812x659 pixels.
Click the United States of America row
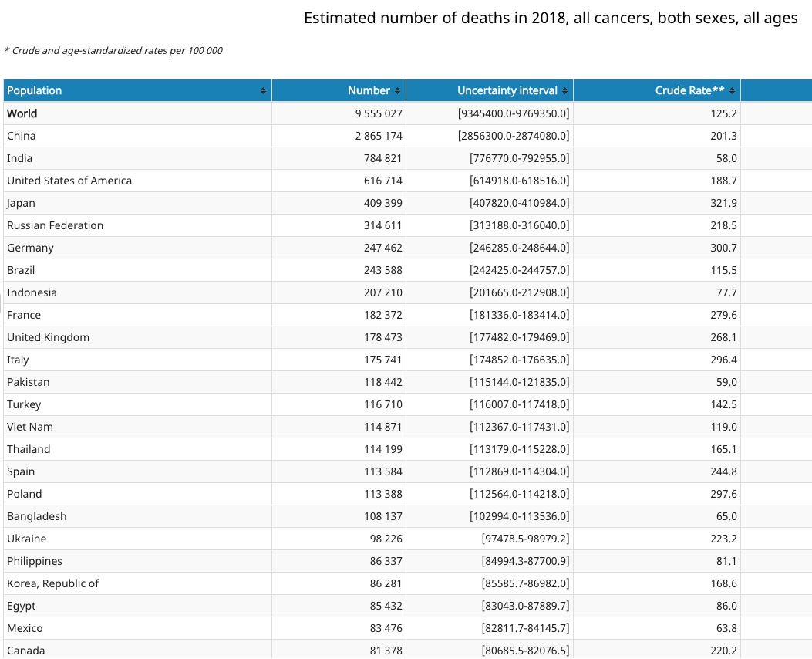tap(69, 181)
